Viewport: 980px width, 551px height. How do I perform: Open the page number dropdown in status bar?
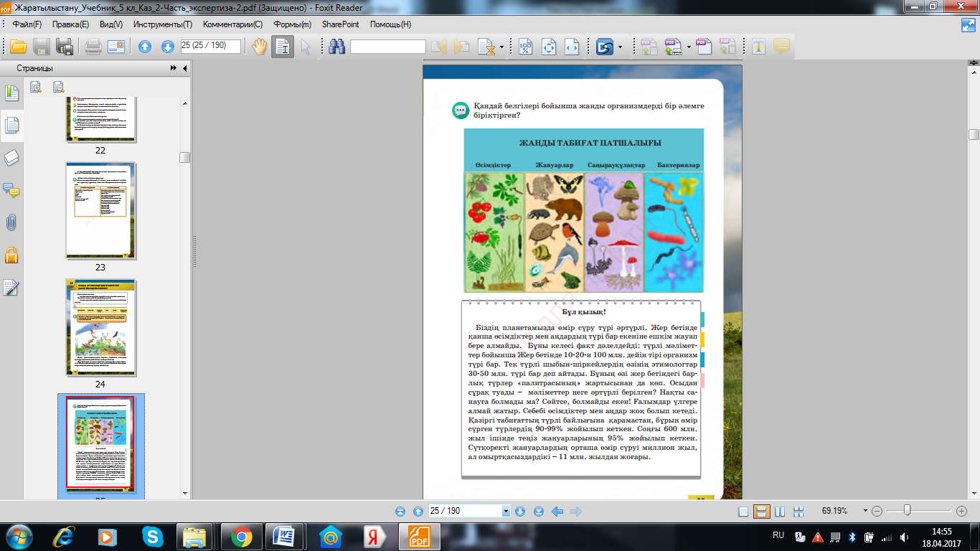(x=506, y=512)
